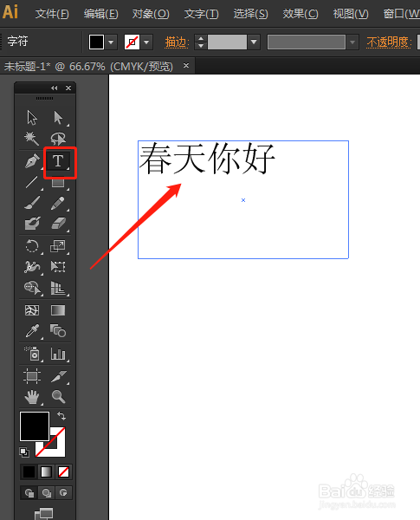Select the Eyedropper tool

click(32, 331)
